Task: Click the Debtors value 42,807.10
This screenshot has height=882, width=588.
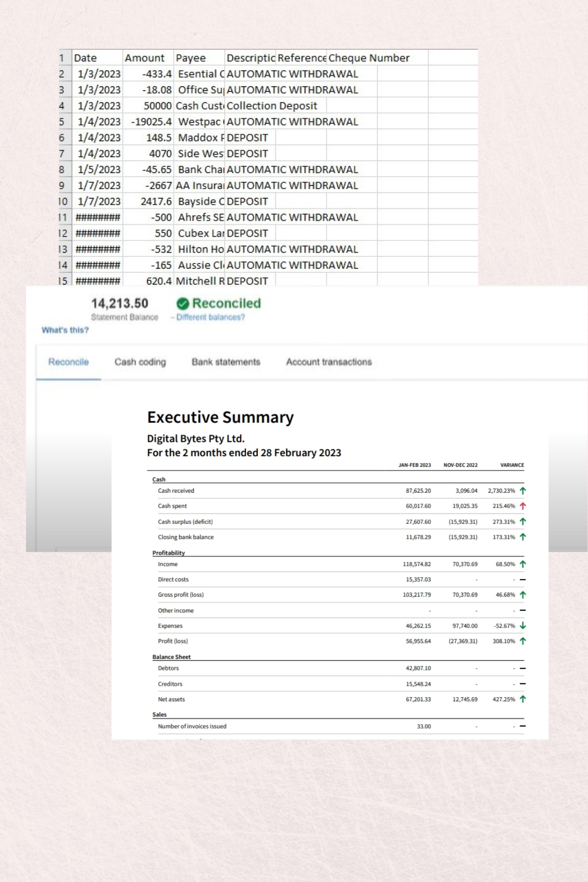Action: point(418,669)
